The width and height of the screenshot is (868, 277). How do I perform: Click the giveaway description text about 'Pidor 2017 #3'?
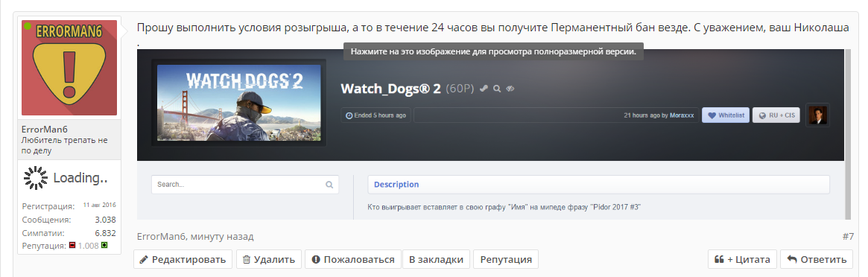[x=504, y=207]
